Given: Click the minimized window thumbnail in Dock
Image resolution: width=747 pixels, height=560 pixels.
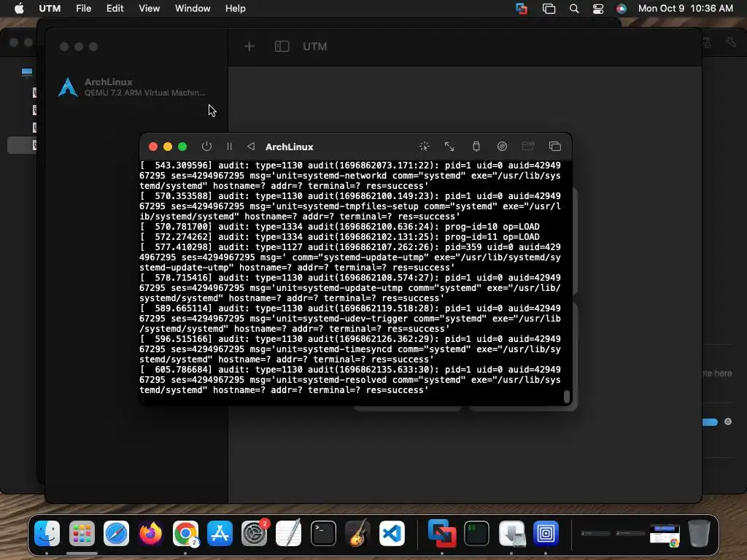Looking at the screenshot, I should 665,535.
